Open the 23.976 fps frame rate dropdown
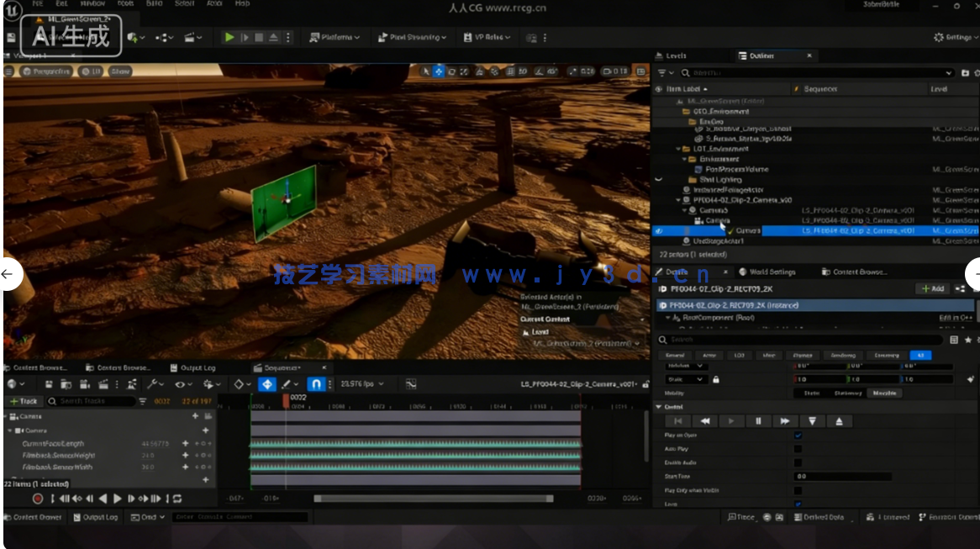This screenshot has height=549, width=980. tap(362, 384)
